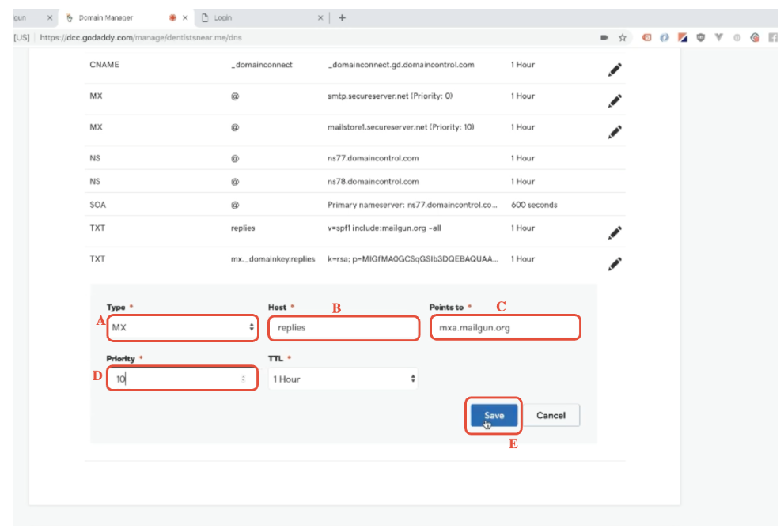Cancel adding the DNS record
Viewport: 784px width, 532px height.
coord(551,416)
